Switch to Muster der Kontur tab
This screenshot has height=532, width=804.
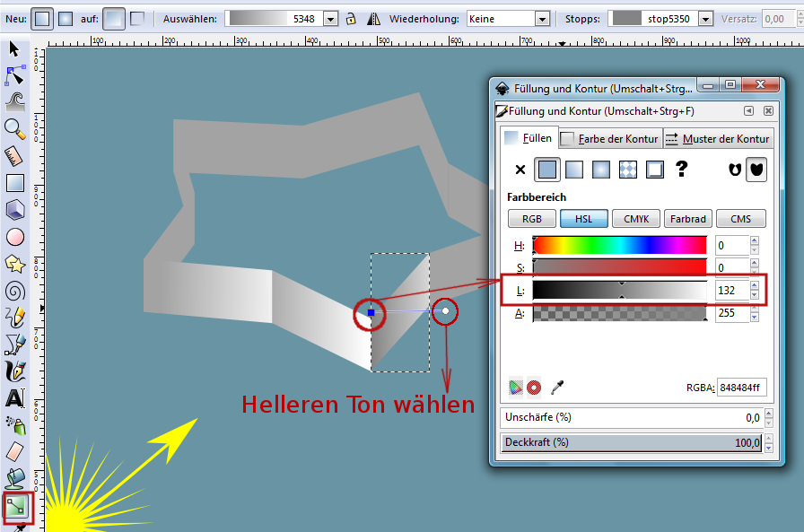point(719,139)
